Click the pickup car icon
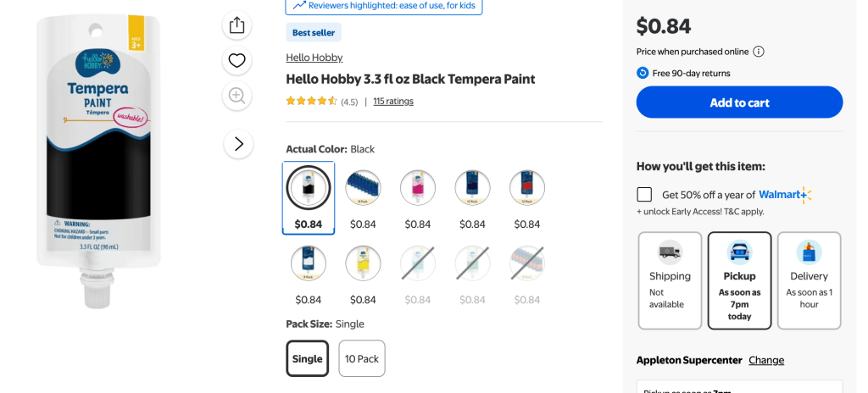868x393 pixels. pos(739,252)
